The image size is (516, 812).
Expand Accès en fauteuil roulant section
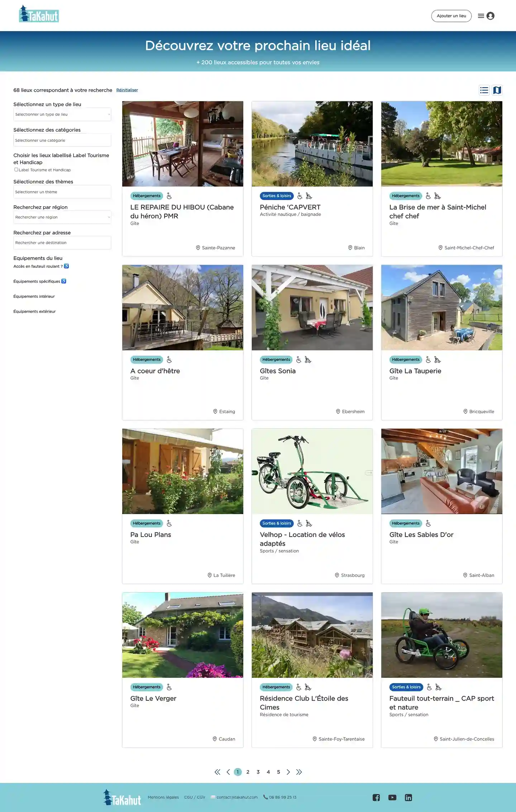tap(41, 266)
